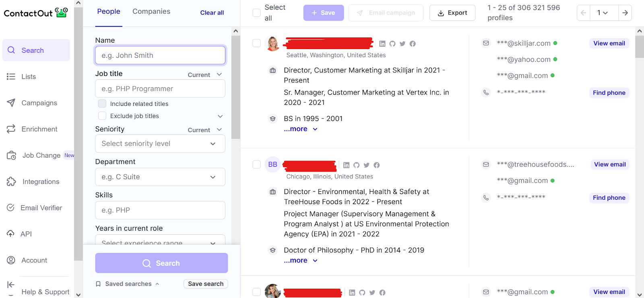Go to next results page arrow
The height and width of the screenshot is (298, 644).
click(625, 13)
